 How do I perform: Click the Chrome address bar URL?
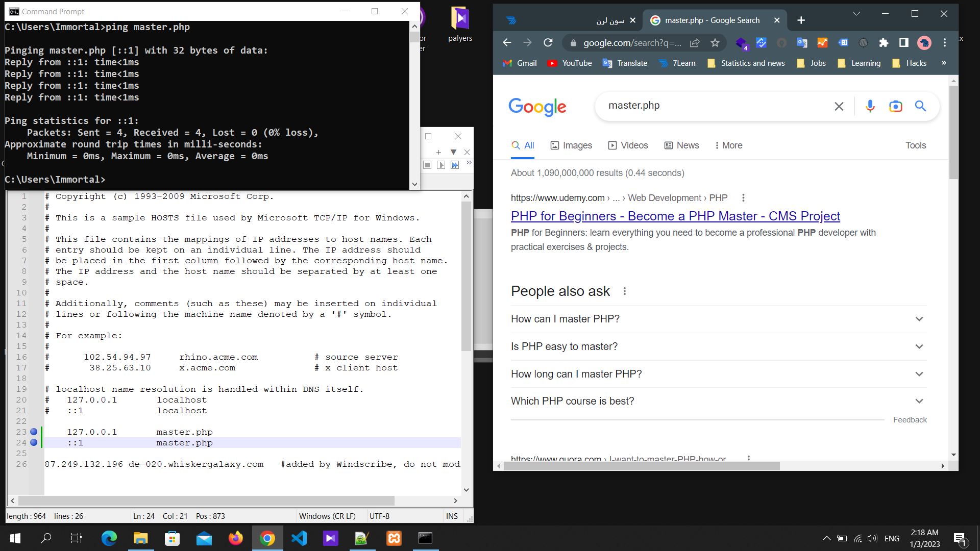[632, 43]
